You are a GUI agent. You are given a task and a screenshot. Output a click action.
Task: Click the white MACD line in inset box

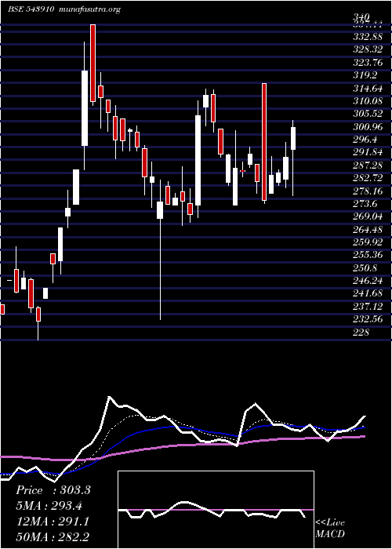coord(212,510)
